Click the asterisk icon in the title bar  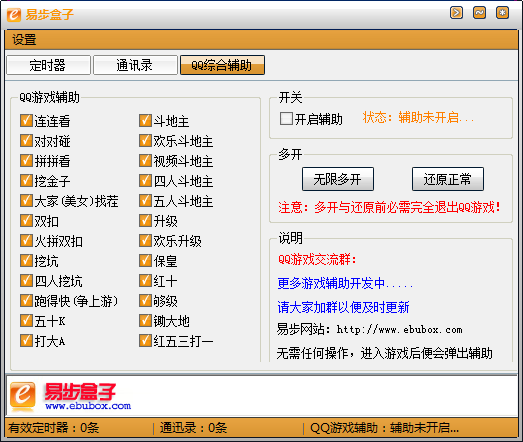(x=502, y=13)
